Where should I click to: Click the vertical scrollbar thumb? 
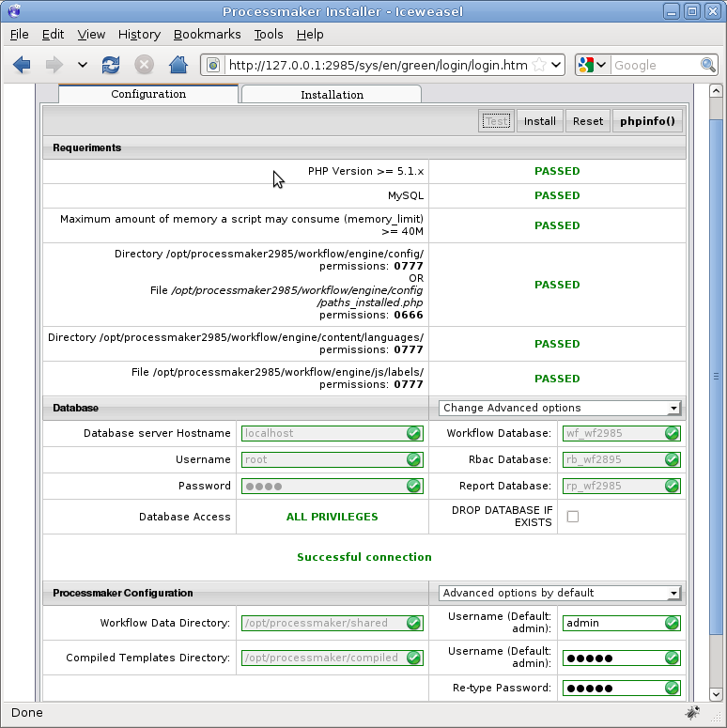716,376
